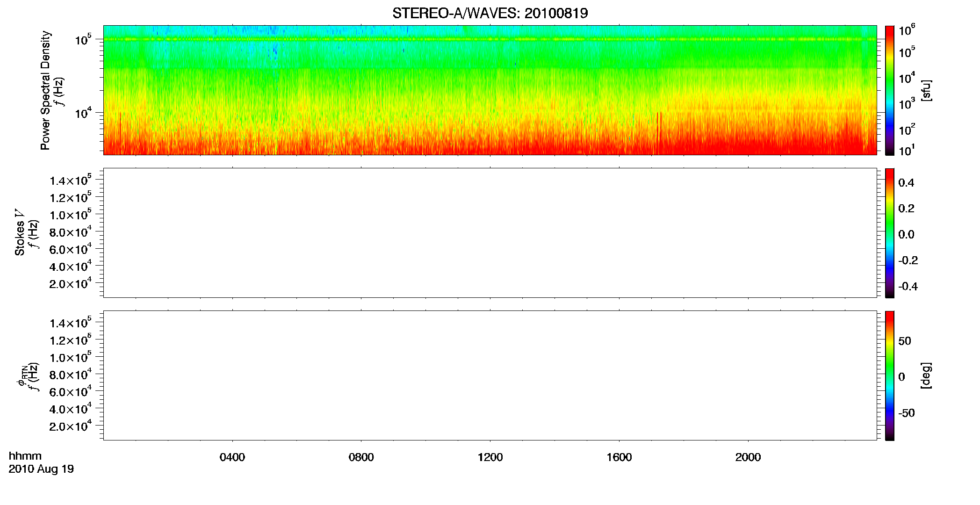Click the phi RTN degree color bar
The width and height of the screenshot is (980, 505).
tap(890, 375)
